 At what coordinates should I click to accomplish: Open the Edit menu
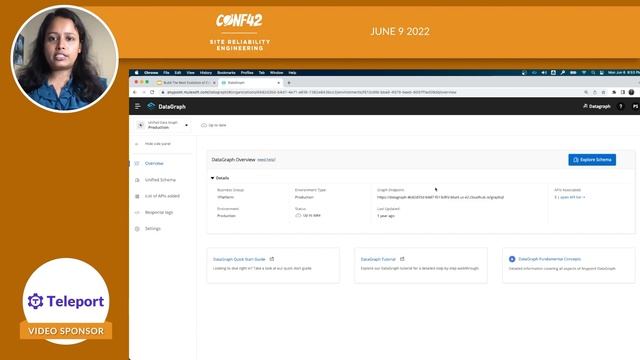tap(178, 73)
